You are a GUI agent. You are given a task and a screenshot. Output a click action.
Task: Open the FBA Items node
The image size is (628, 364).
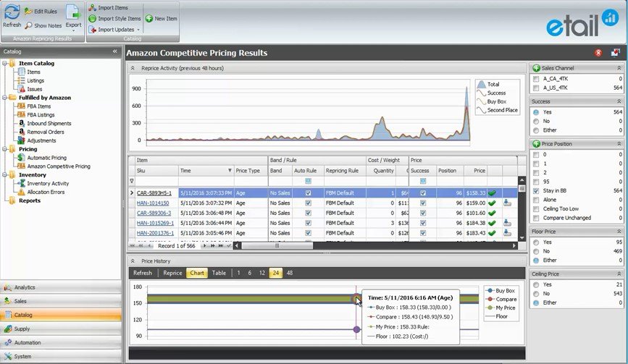point(39,106)
